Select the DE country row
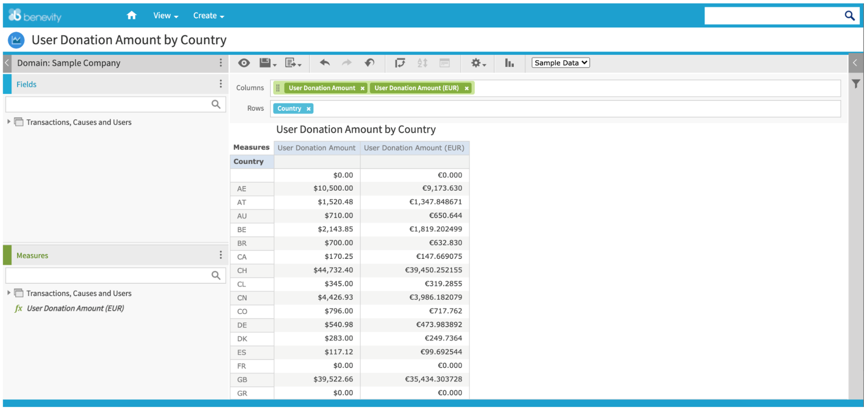The image size is (868, 410). (252, 325)
